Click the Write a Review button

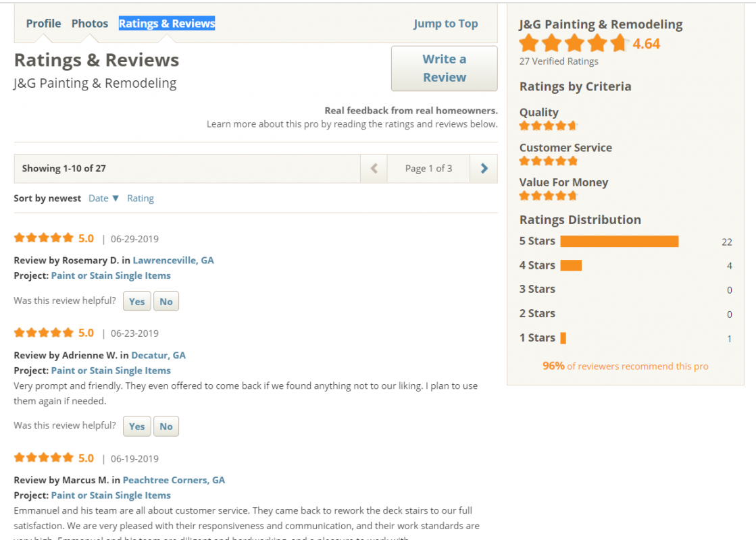coord(444,68)
